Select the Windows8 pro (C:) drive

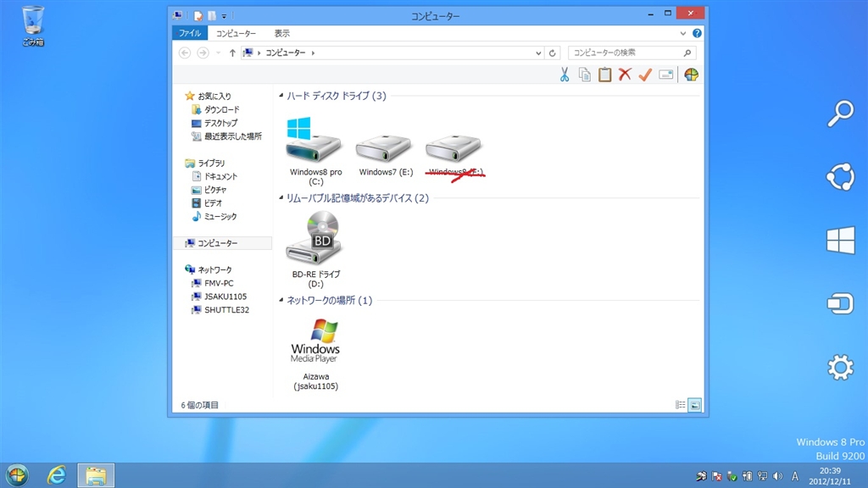pos(315,151)
